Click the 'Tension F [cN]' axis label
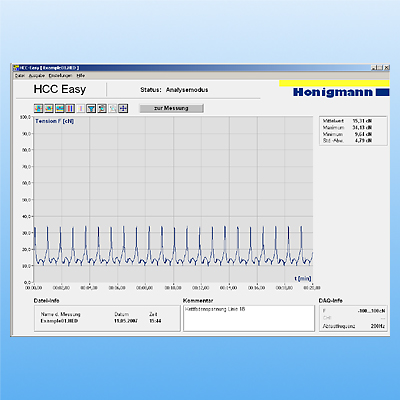This screenshot has height=400, width=400. coord(55,121)
